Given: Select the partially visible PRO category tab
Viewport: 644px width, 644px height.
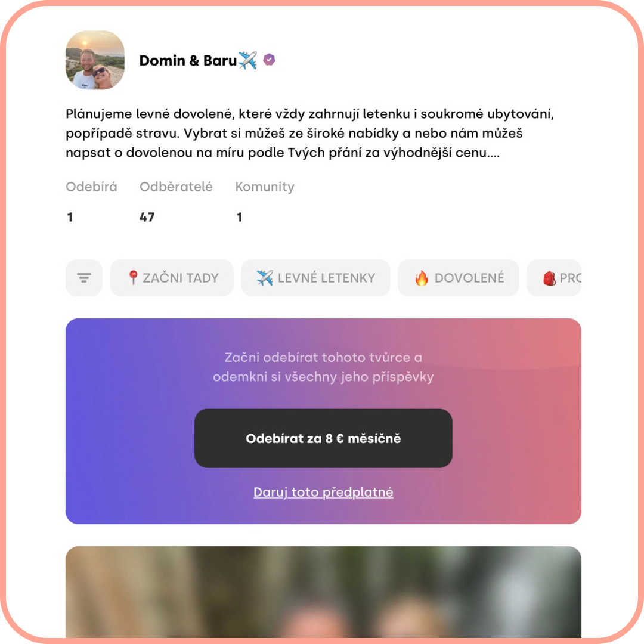Looking at the screenshot, I should coord(554,278).
